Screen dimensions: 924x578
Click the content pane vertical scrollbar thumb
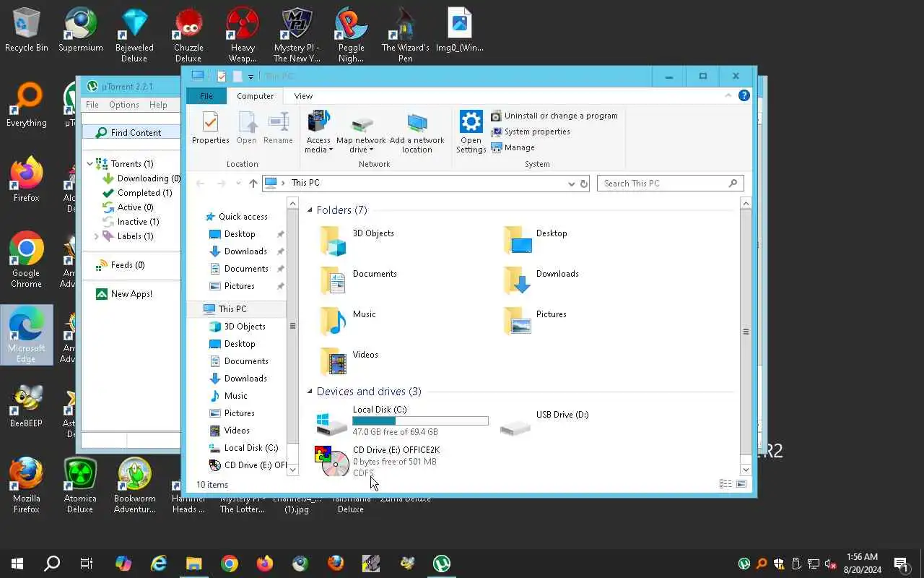click(x=746, y=331)
